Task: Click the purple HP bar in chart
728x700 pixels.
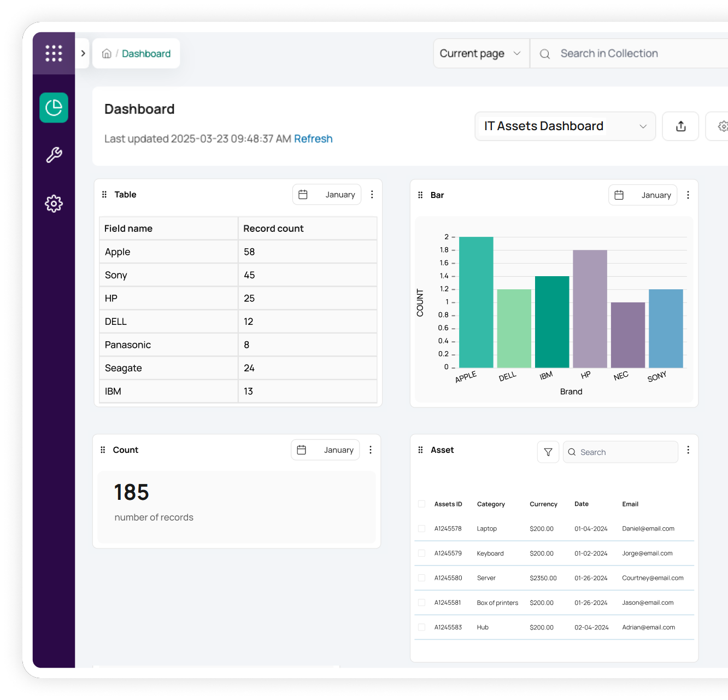Action: (x=590, y=309)
